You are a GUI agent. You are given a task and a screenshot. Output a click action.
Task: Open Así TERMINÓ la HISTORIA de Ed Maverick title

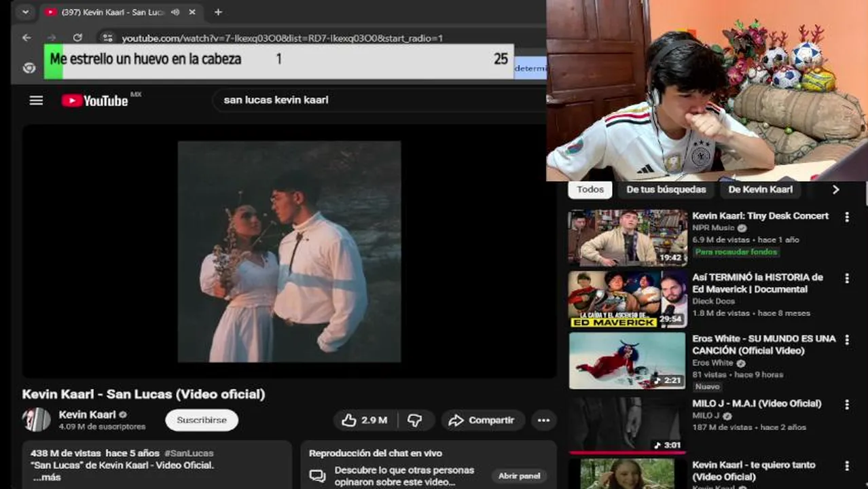point(757,283)
